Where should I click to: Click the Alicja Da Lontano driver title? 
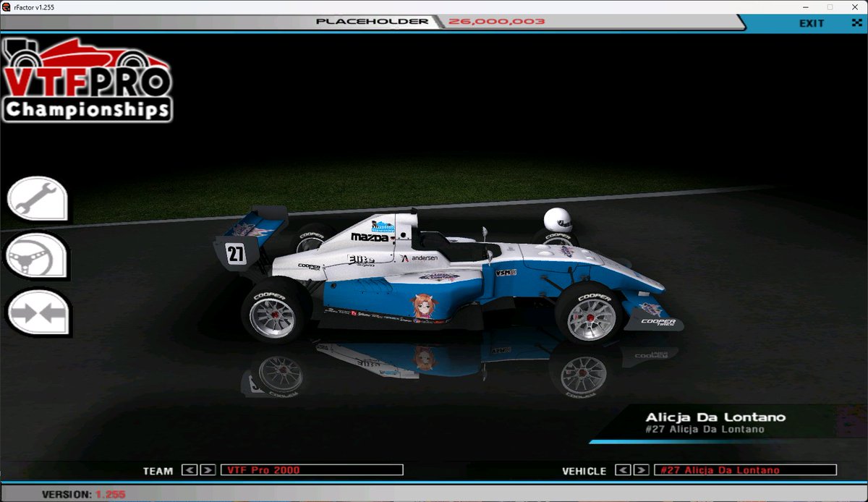715,417
